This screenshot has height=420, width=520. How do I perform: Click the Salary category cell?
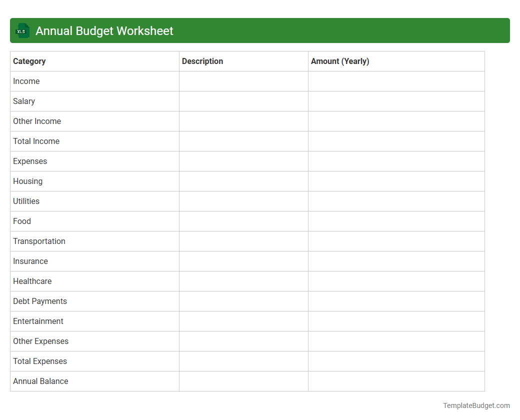pos(24,101)
